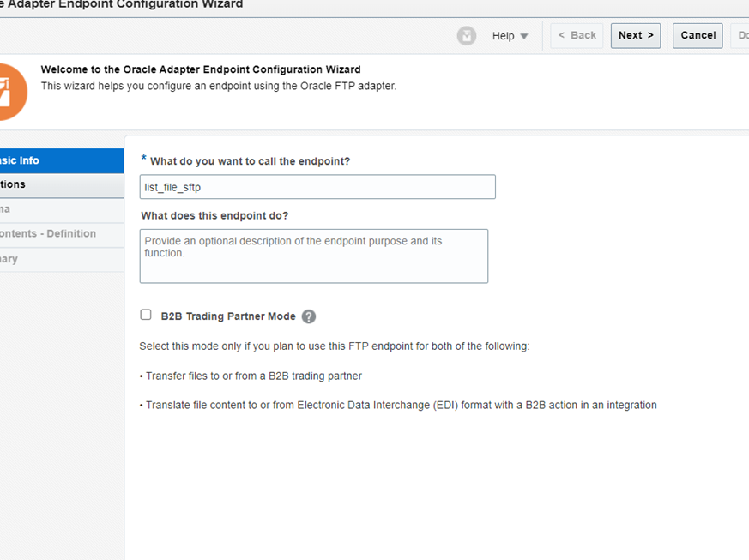
Task: Click the 'What do you want to call the endpoint?' label
Action: pos(250,161)
